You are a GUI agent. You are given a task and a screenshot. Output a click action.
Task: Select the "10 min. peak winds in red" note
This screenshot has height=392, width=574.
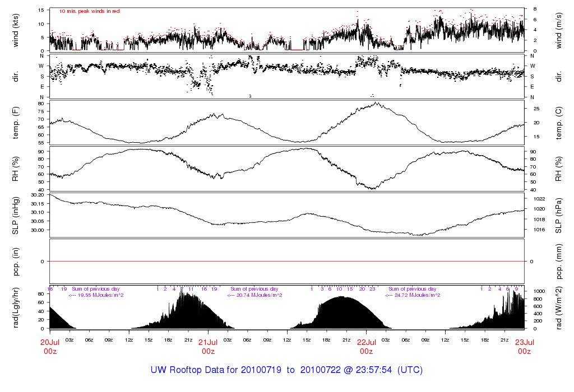90,11
